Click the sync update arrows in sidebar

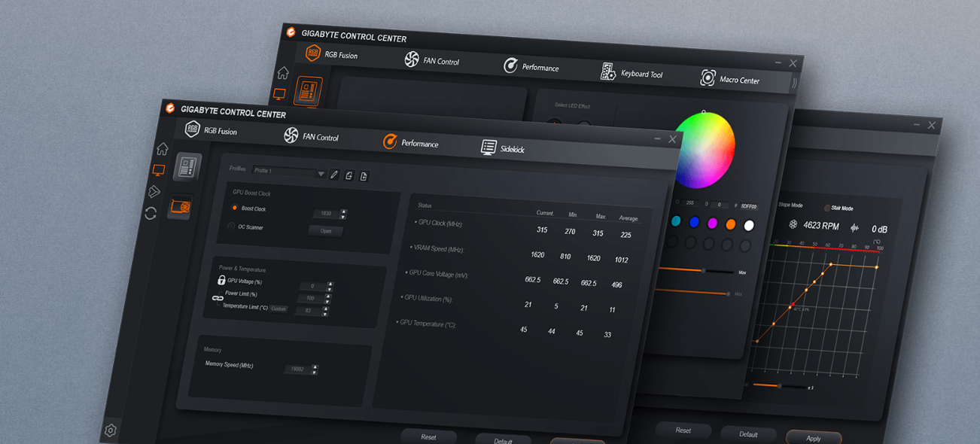coord(151,213)
